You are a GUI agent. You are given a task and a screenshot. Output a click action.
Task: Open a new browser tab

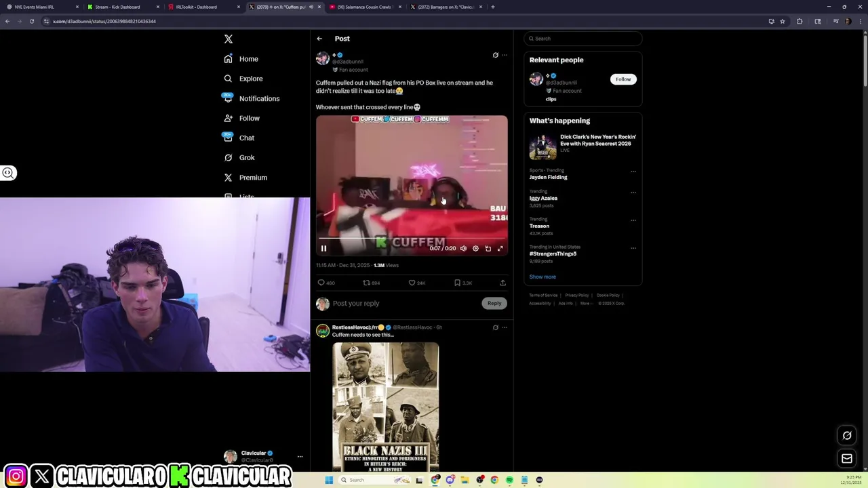493,7
